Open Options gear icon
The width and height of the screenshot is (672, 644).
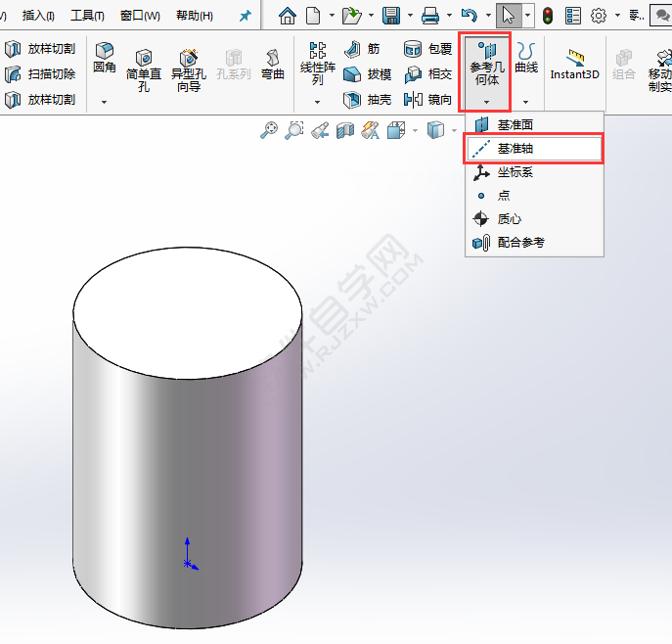[x=599, y=16]
